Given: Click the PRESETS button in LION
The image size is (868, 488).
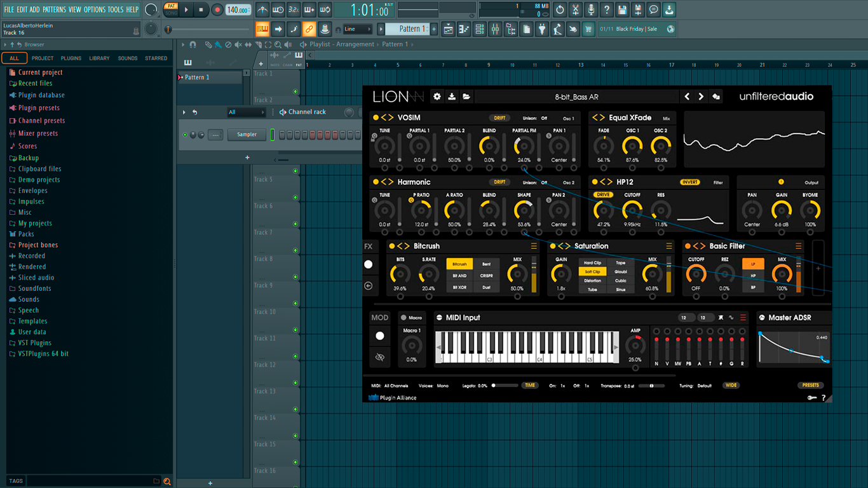Looking at the screenshot, I should (x=810, y=385).
